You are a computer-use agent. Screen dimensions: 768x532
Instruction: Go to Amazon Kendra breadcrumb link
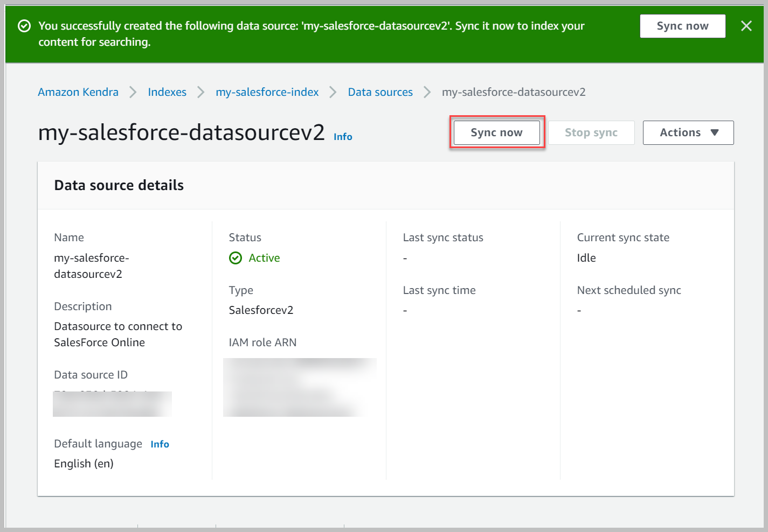pyautogui.click(x=78, y=92)
